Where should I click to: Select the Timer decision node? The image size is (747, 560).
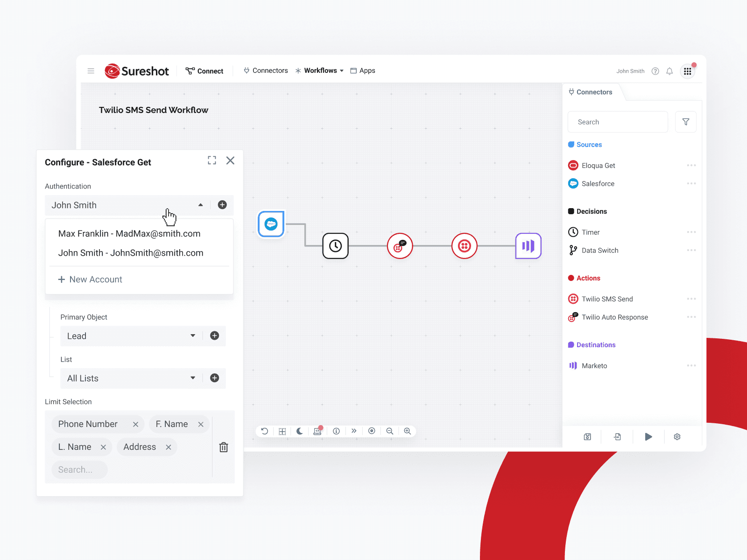(x=591, y=232)
